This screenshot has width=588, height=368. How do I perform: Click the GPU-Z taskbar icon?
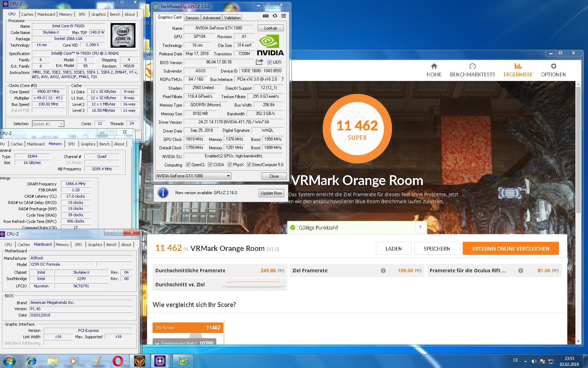183,361
